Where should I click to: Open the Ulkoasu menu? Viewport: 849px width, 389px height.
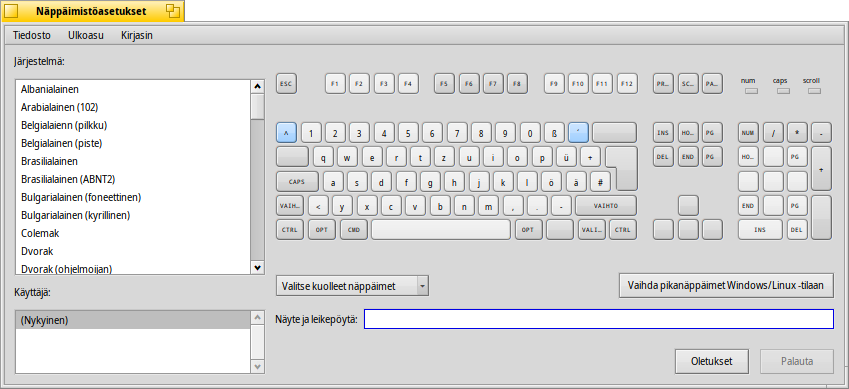coord(86,35)
